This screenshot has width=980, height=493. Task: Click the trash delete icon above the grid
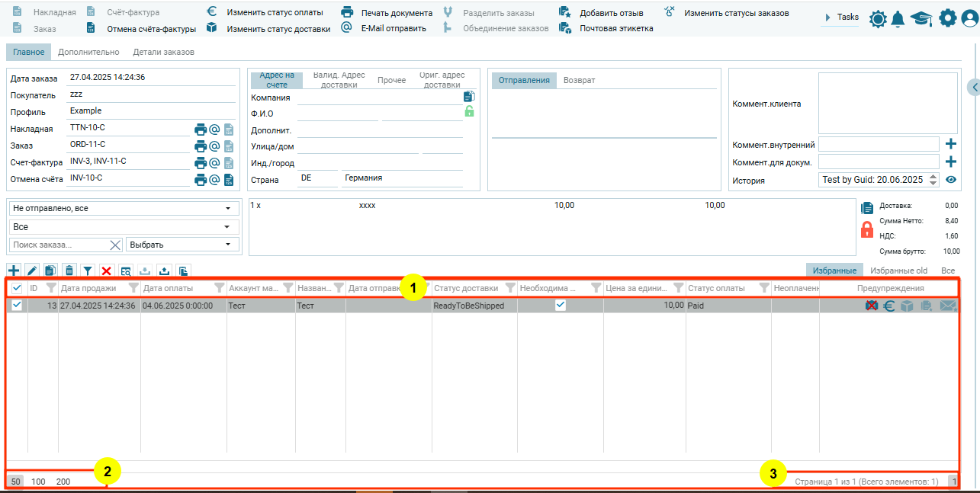coord(69,271)
